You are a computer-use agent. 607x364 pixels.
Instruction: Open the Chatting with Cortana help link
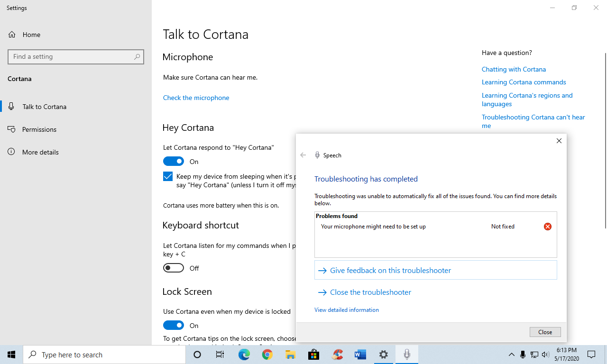pos(514,69)
